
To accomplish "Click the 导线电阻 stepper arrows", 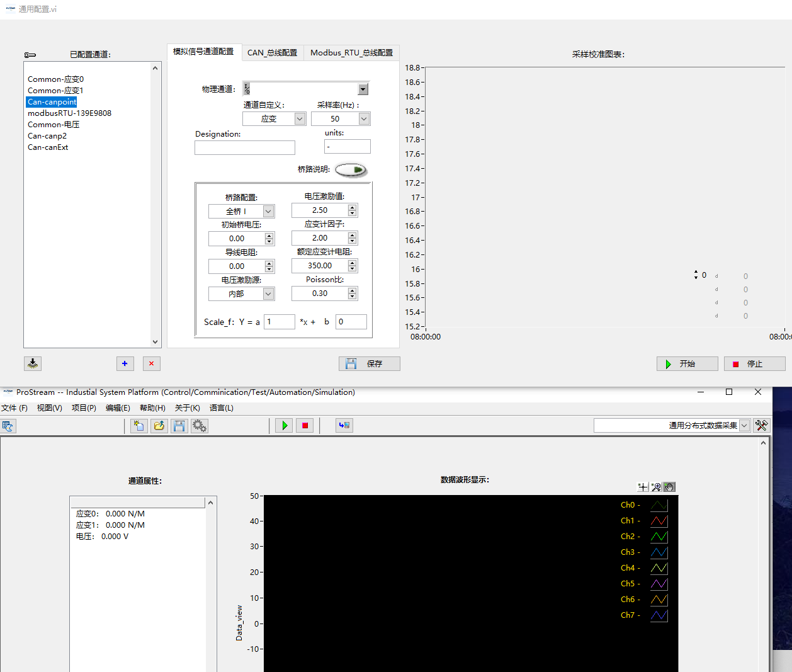I will (x=269, y=266).
